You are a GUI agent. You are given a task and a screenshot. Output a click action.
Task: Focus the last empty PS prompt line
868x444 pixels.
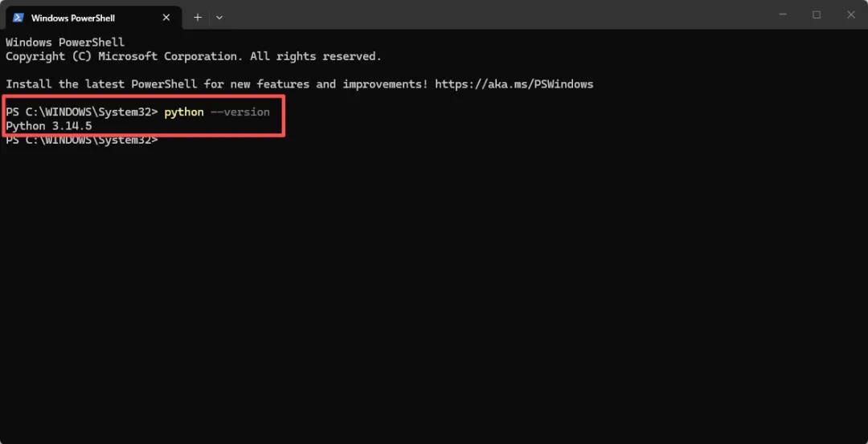click(x=82, y=141)
